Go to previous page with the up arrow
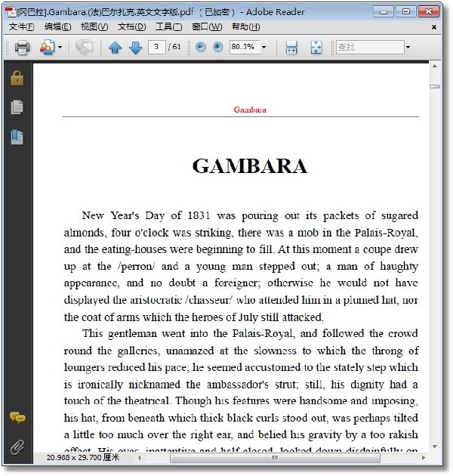Screen dimensions: 453x476 click(115, 48)
